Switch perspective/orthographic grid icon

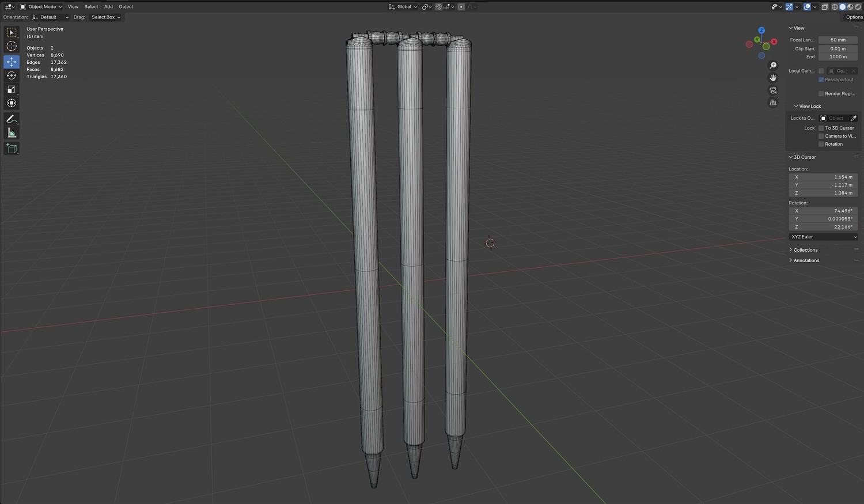(773, 103)
